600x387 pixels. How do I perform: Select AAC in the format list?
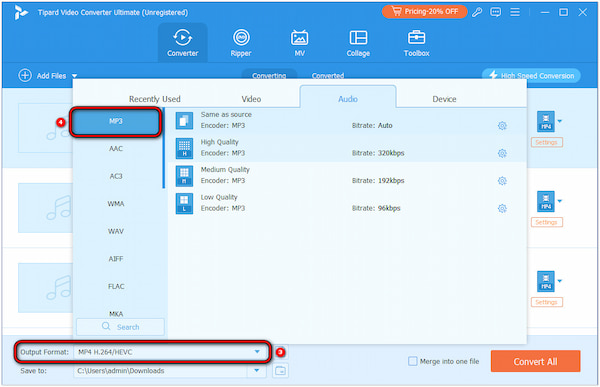pos(116,149)
